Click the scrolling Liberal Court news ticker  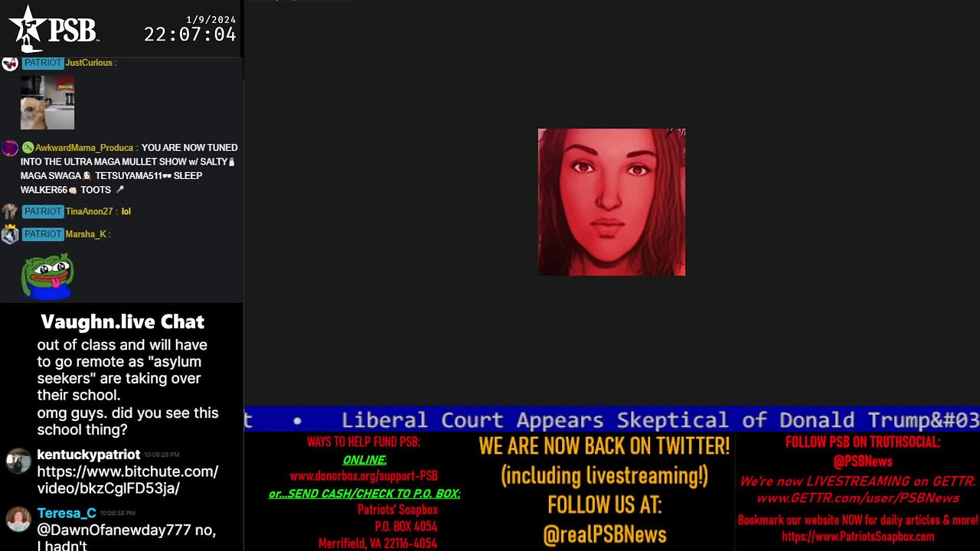point(612,419)
